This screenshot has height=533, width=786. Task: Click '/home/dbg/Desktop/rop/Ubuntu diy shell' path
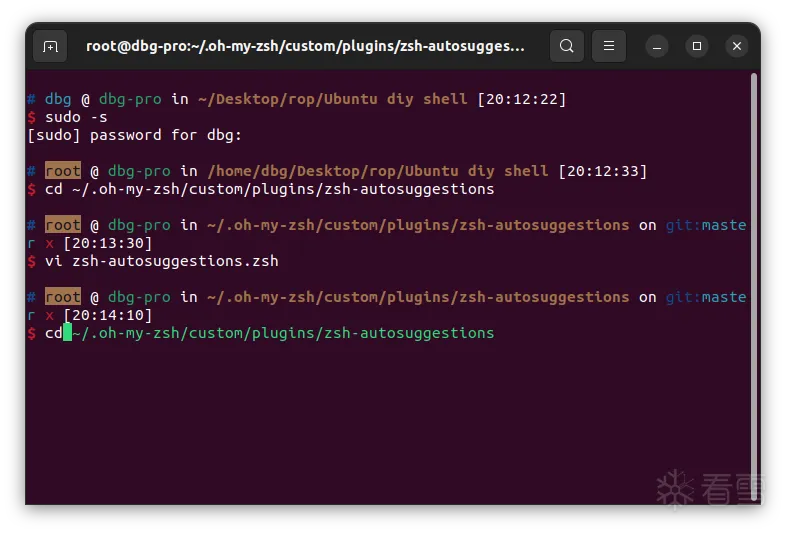[x=378, y=171]
